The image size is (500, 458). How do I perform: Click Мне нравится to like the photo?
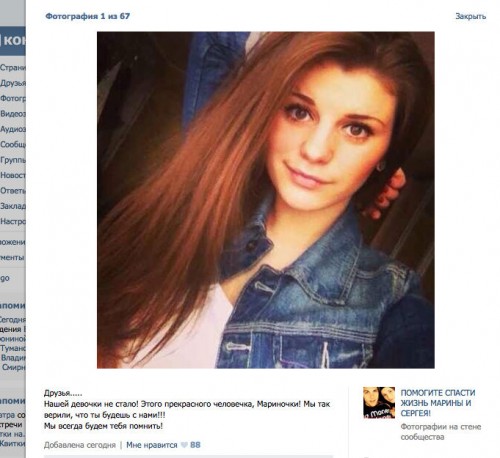tap(152, 445)
